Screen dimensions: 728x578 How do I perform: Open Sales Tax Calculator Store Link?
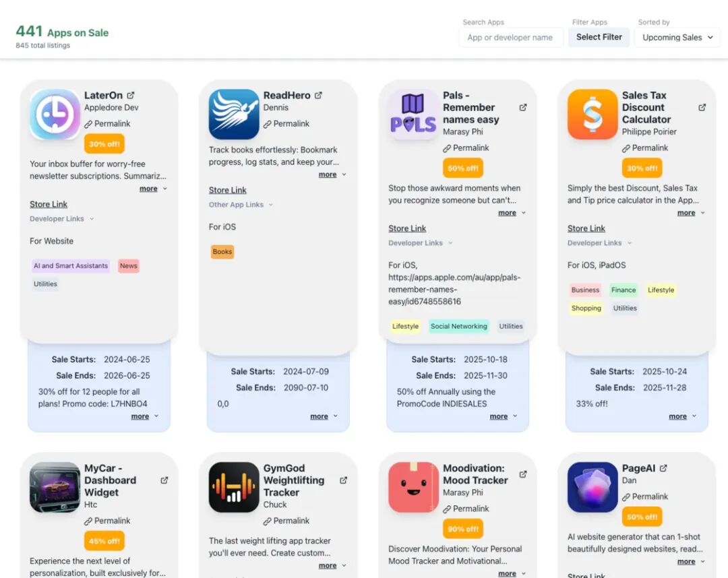pos(586,228)
